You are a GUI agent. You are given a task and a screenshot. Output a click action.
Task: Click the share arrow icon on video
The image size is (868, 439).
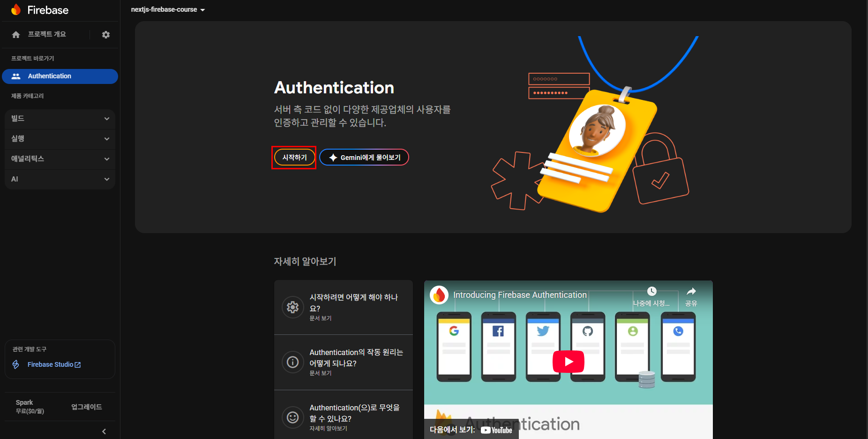691,291
